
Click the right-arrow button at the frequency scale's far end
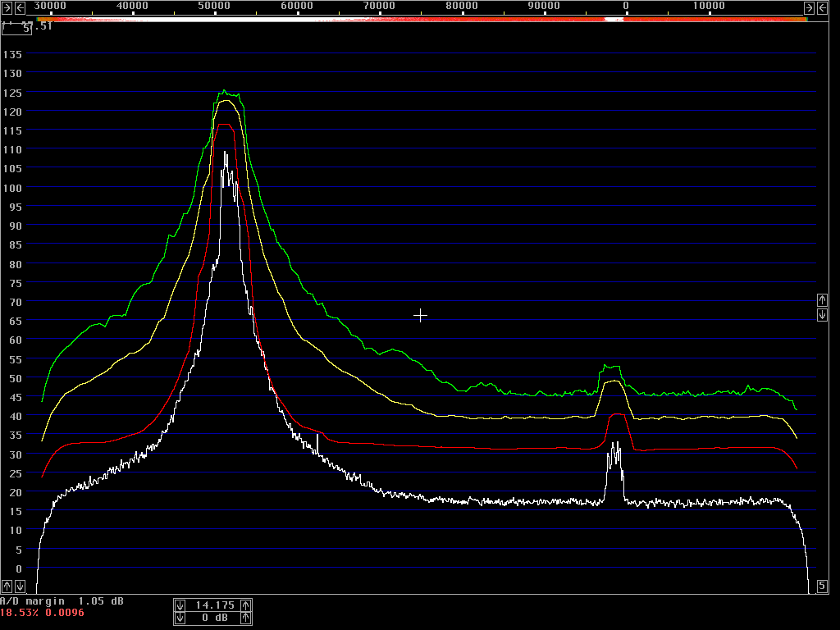tap(809, 7)
